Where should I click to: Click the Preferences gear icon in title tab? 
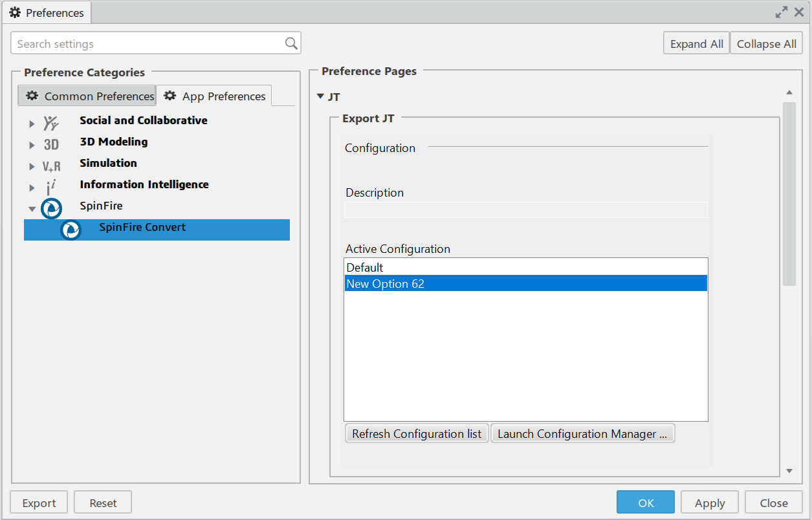point(15,13)
